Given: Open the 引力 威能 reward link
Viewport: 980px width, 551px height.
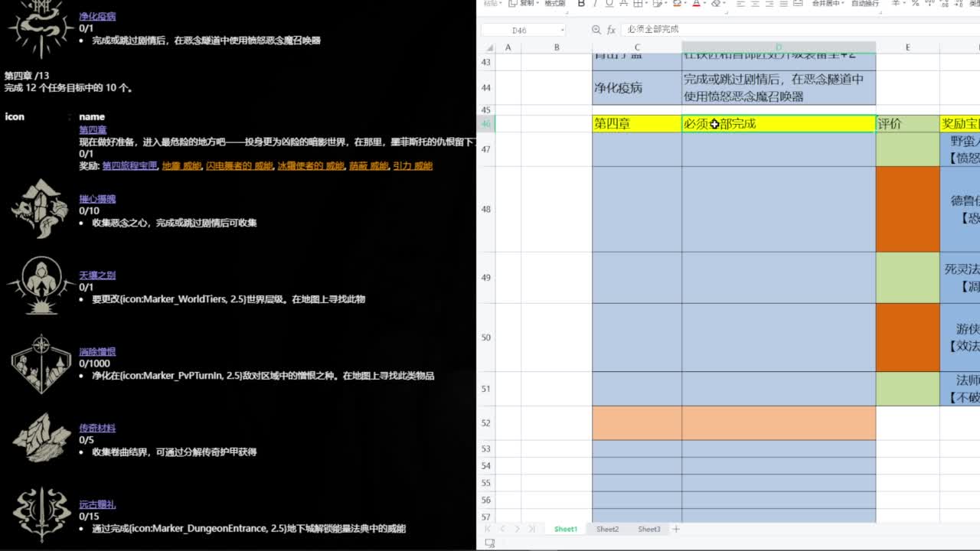Looking at the screenshot, I should pyautogui.click(x=413, y=166).
